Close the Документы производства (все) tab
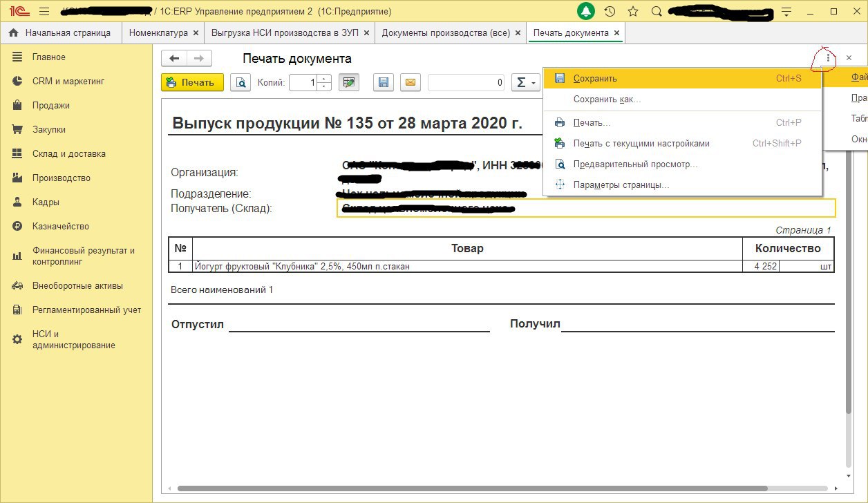 (x=518, y=32)
